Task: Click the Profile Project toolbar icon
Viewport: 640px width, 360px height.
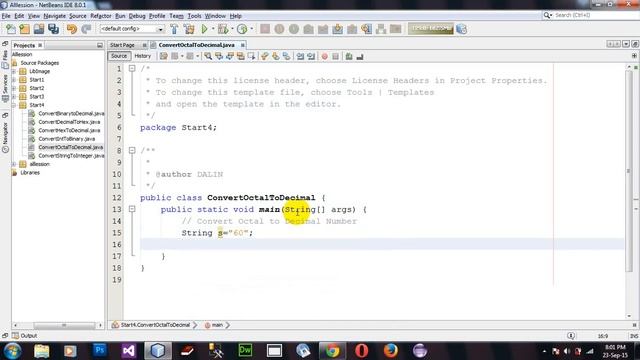Action: pos(242,29)
